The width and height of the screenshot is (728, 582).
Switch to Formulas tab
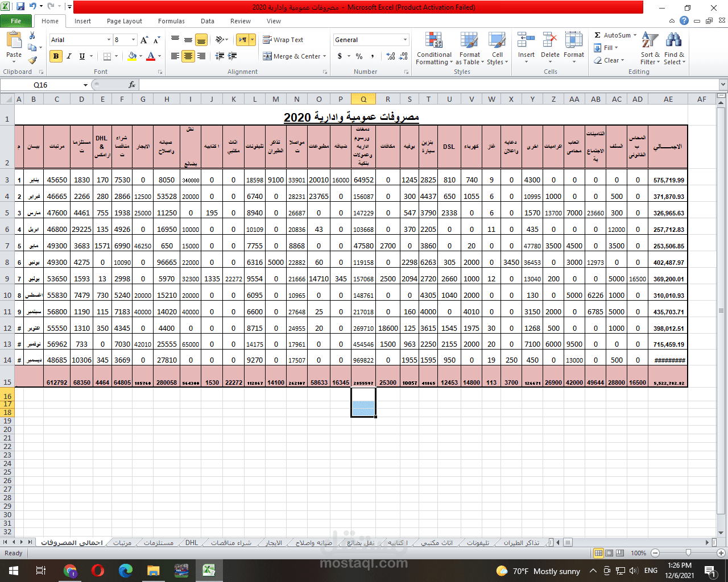coord(171,21)
